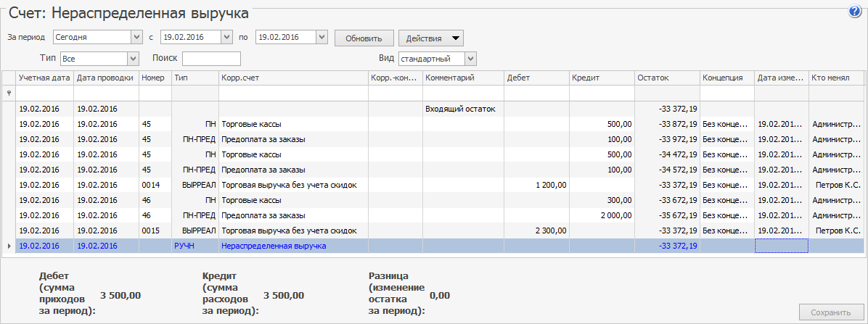The image size is (868, 324).
Task: Open the end date calendar dropdown
Action: tap(322, 38)
